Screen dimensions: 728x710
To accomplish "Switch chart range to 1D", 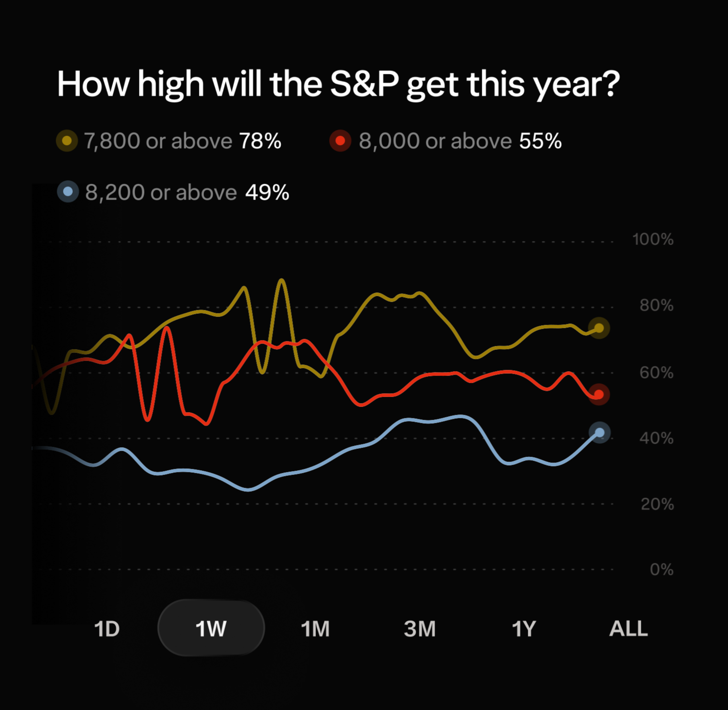I will [107, 629].
